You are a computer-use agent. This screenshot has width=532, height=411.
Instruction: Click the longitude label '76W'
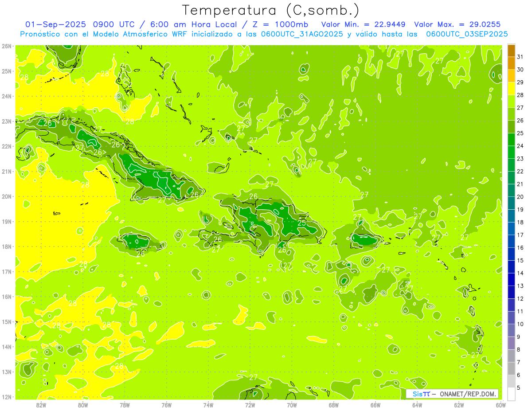(166, 405)
